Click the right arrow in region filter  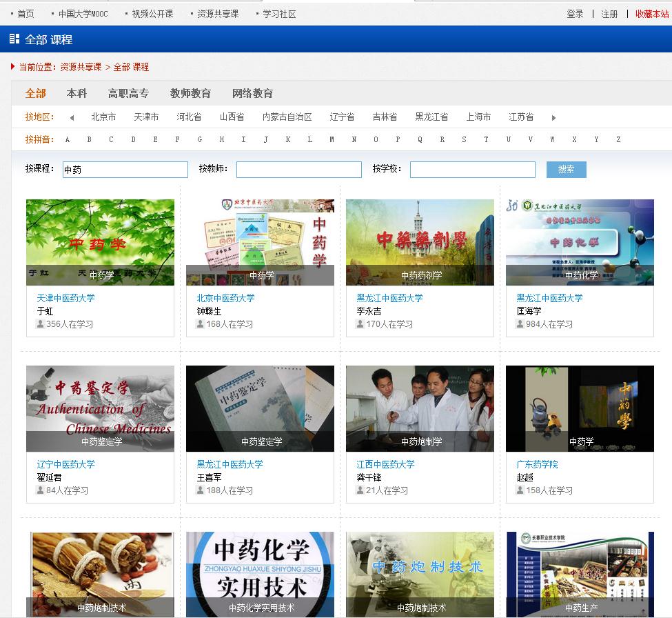[553, 118]
